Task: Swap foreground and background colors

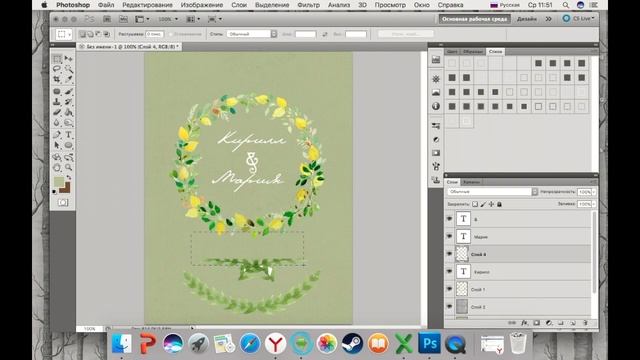Action: click(69, 178)
